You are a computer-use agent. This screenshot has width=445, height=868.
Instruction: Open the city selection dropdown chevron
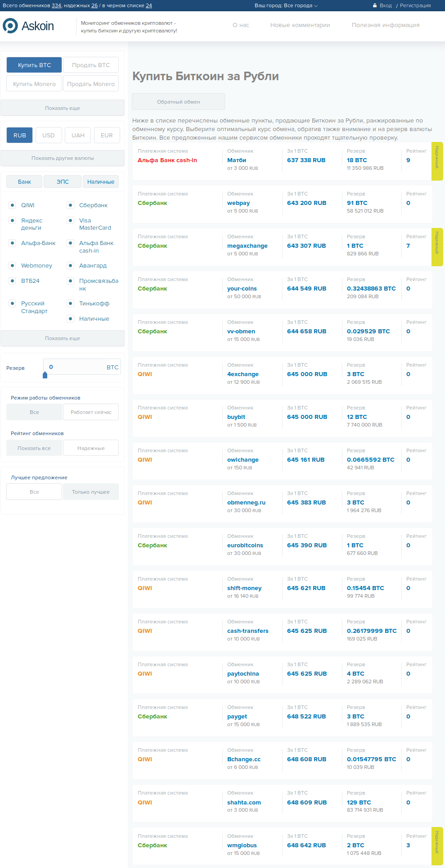[316, 6]
